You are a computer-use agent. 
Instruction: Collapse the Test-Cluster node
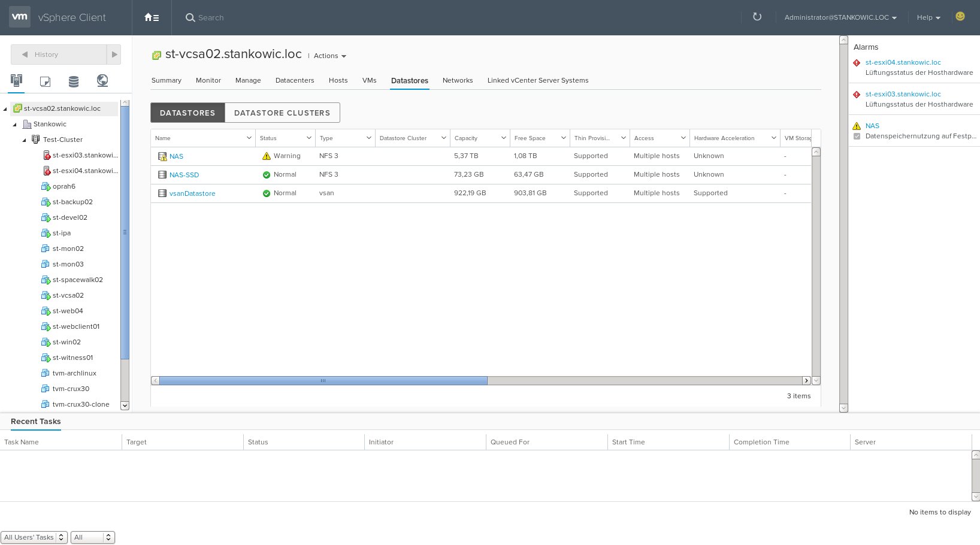[25, 140]
